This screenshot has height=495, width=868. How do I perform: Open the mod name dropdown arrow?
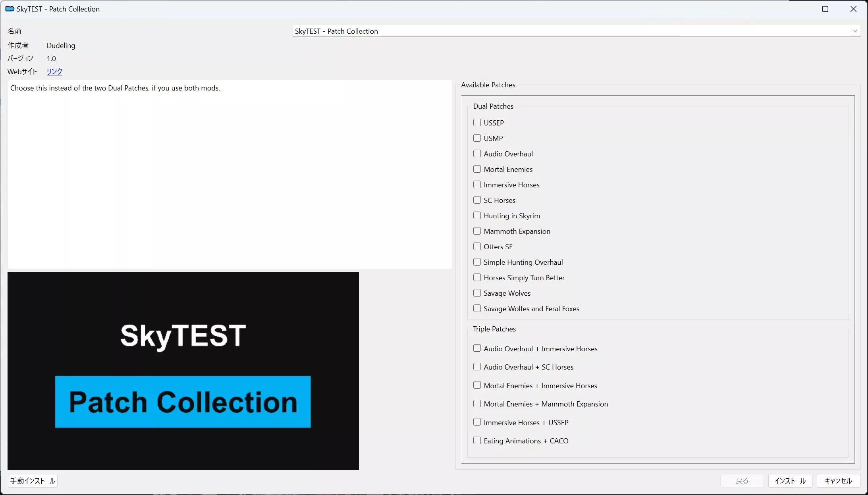[855, 31]
